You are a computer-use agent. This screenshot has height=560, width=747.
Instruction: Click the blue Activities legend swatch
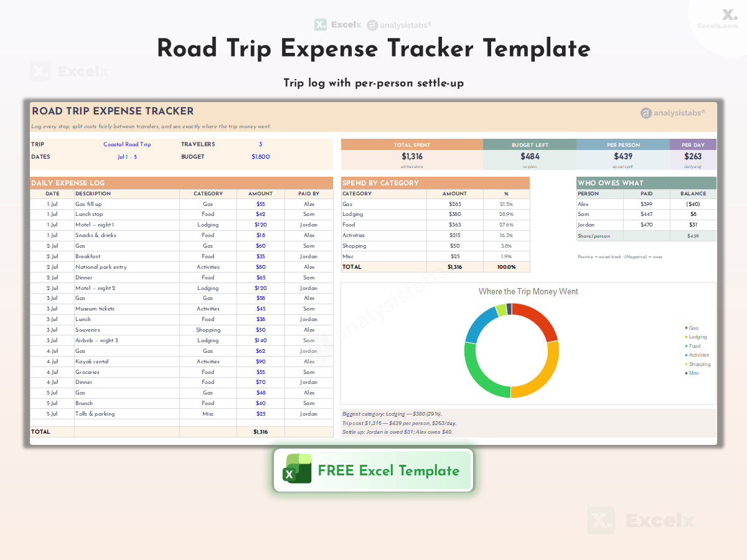pyautogui.click(x=687, y=355)
